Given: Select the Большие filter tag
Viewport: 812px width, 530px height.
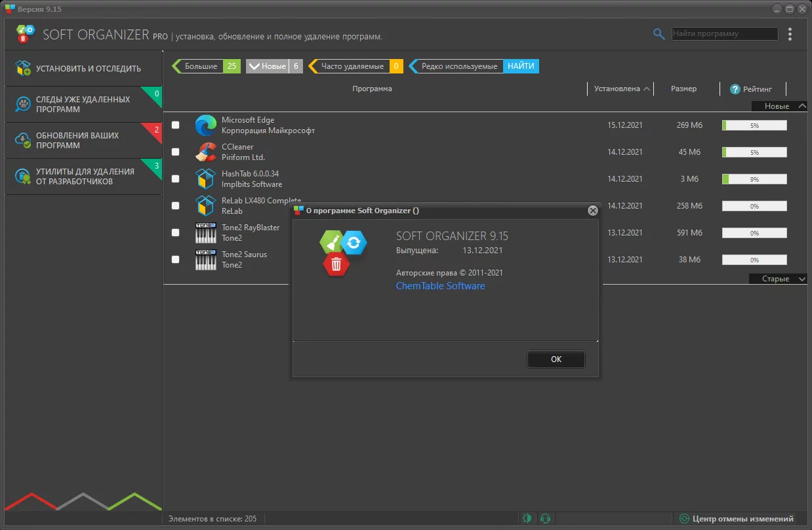Looking at the screenshot, I should (206, 66).
